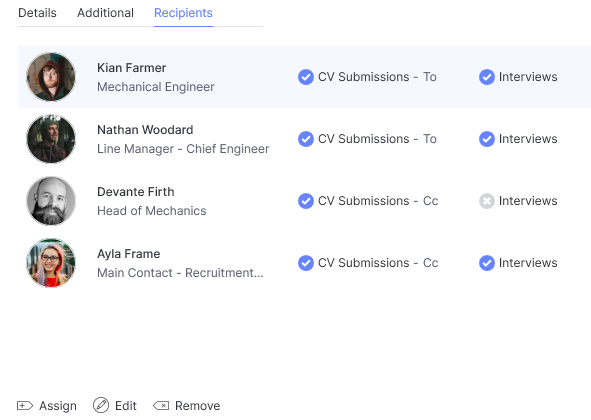Toggle Ayla Frame's Interviews checkmark

pyautogui.click(x=487, y=263)
